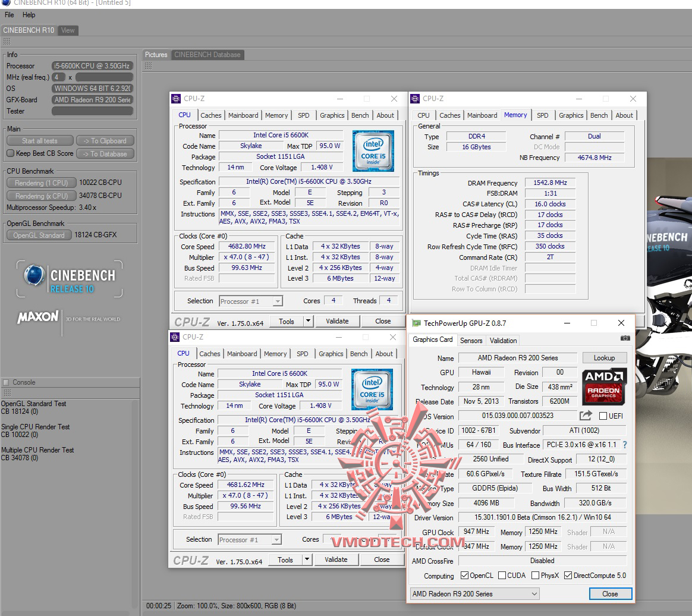Click the grip handle icon below Cinebench R10 tab
This screenshot has height=616, width=692.
pyautogui.click(x=7, y=42)
